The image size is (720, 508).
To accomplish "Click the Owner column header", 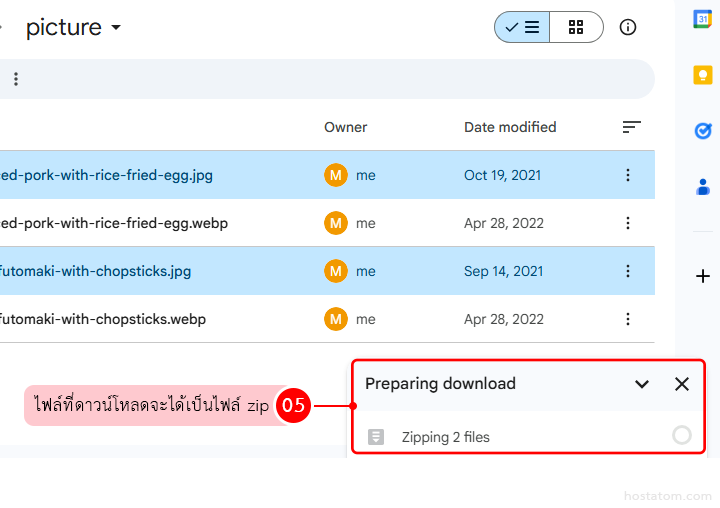I will pyautogui.click(x=345, y=127).
